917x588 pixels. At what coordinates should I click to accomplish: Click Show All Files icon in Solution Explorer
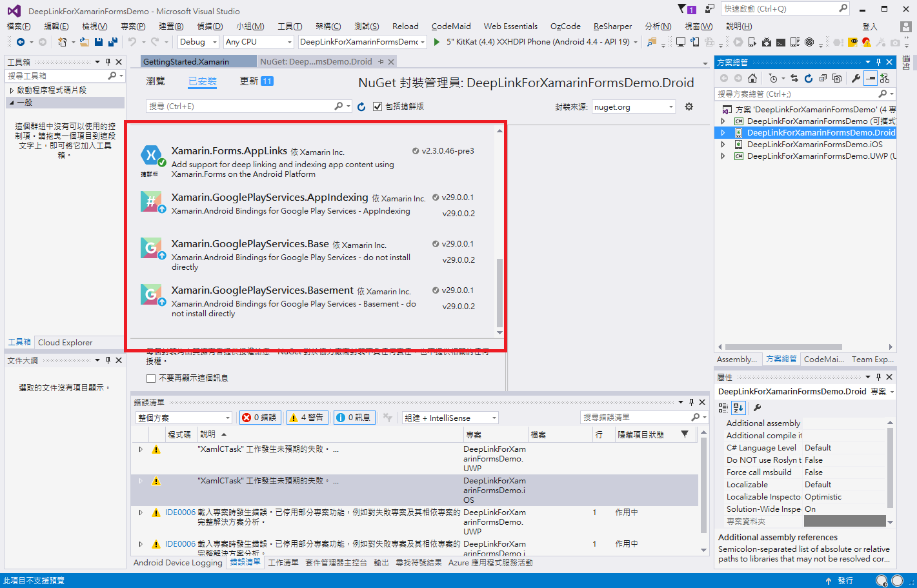[837, 78]
